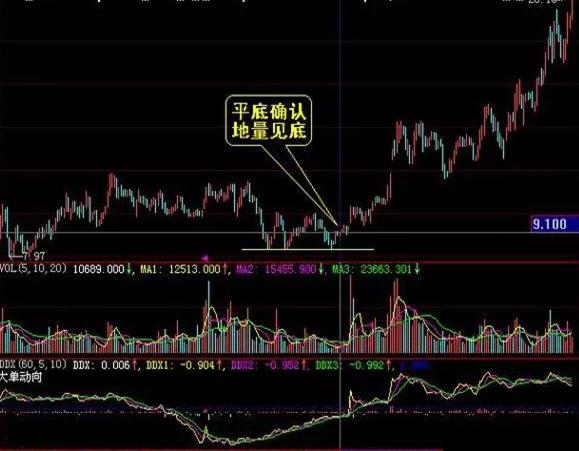Screen dimensions: 579x451
Task: Click the down arrow after MA2 value
Action: (321, 269)
